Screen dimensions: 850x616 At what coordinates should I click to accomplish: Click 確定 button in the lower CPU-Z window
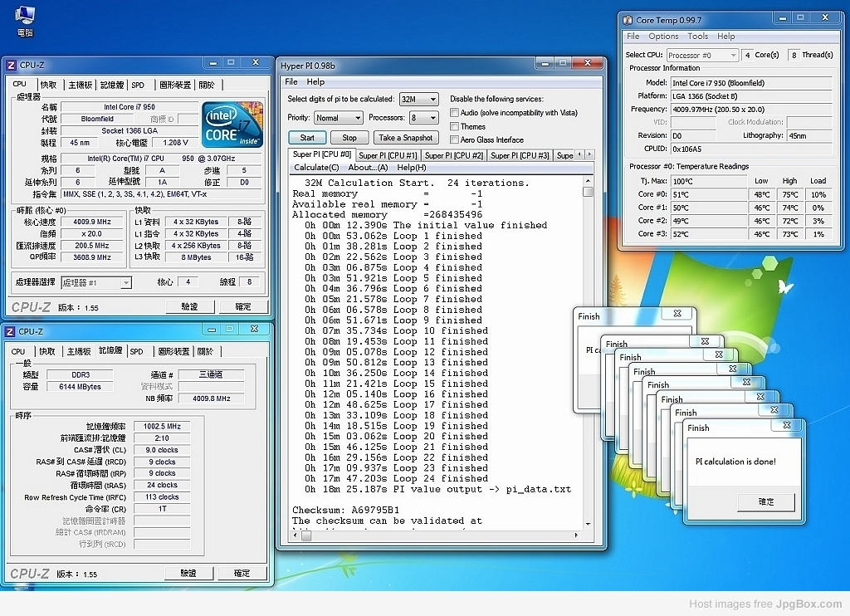pyautogui.click(x=242, y=573)
